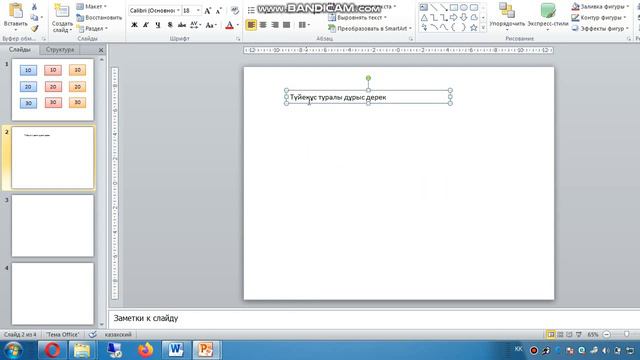Select the blank slide 3 thumbnail
The image size is (640, 360).
point(53,225)
